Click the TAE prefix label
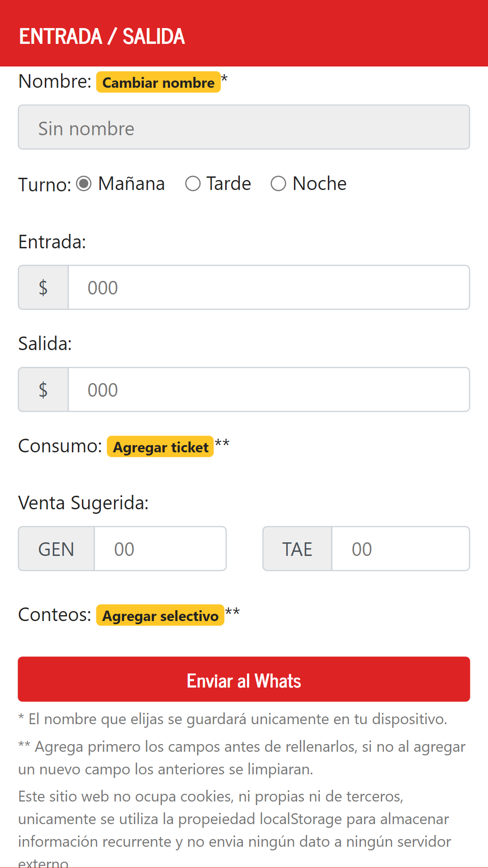488x868 pixels. (x=298, y=549)
